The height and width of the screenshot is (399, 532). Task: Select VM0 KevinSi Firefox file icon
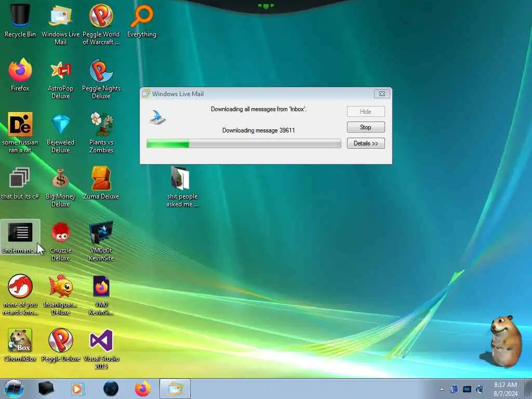[101, 295]
